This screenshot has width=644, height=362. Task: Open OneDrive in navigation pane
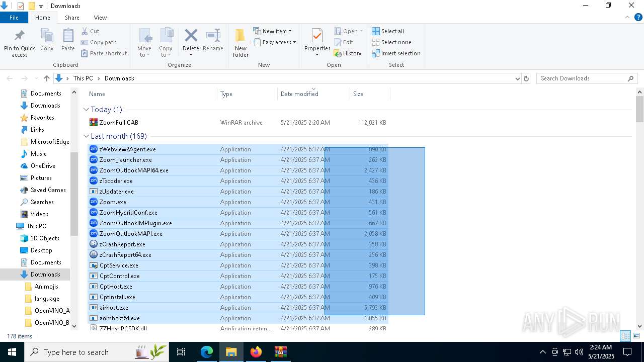(x=43, y=166)
